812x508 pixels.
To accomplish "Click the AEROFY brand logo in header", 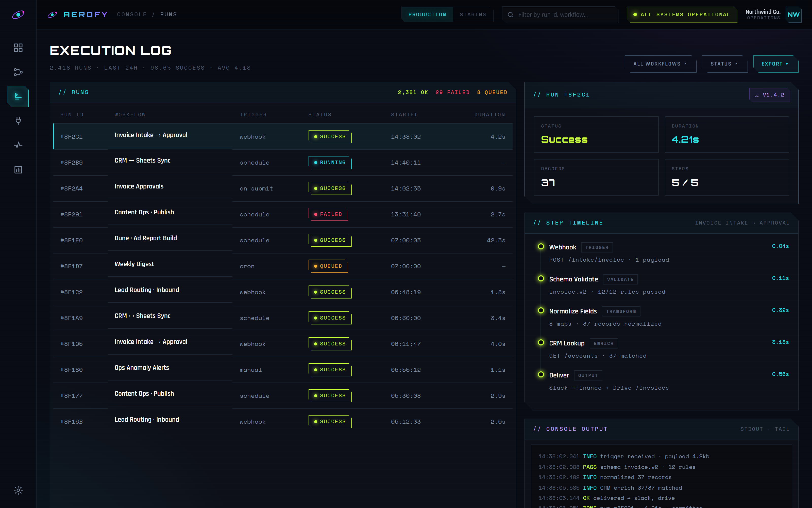I will point(77,14).
